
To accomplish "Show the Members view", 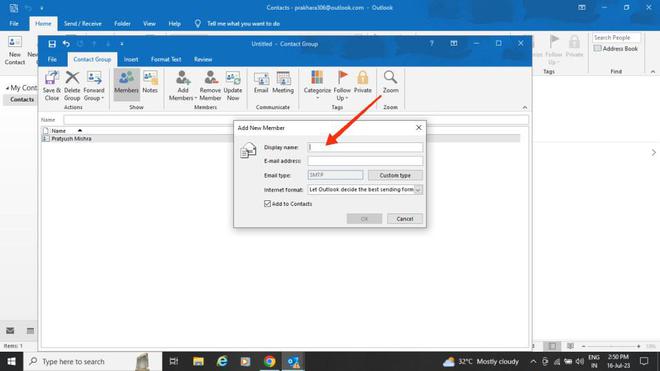I will pos(126,84).
